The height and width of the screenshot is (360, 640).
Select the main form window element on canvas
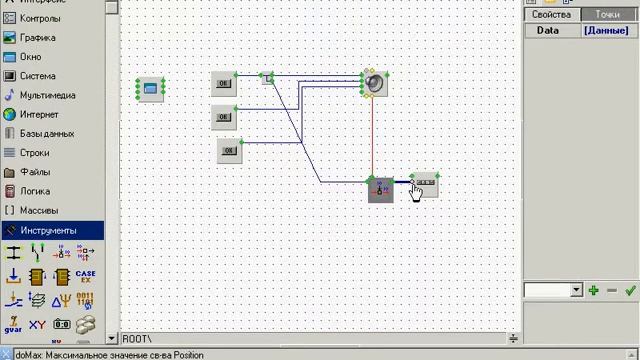pos(151,89)
